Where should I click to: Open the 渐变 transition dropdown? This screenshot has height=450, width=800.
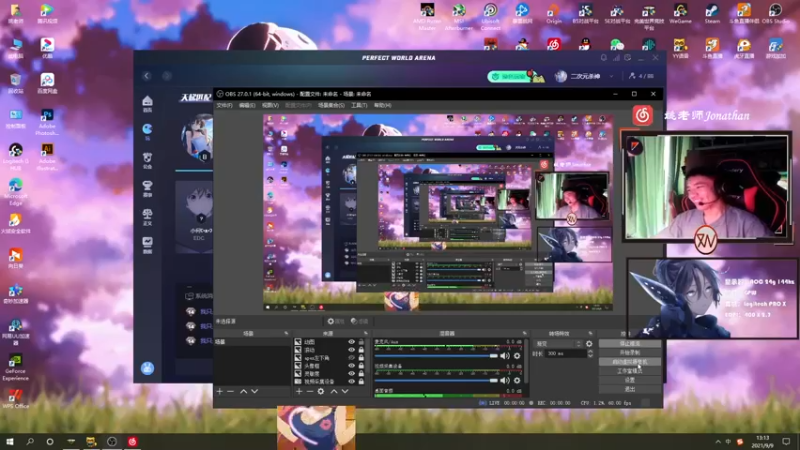[x=558, y=344]
